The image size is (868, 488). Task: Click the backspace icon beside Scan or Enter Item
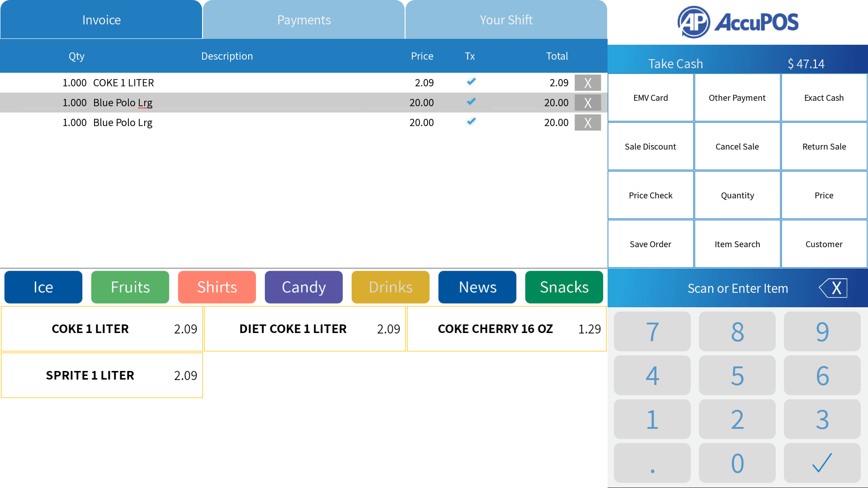point(833,288)
